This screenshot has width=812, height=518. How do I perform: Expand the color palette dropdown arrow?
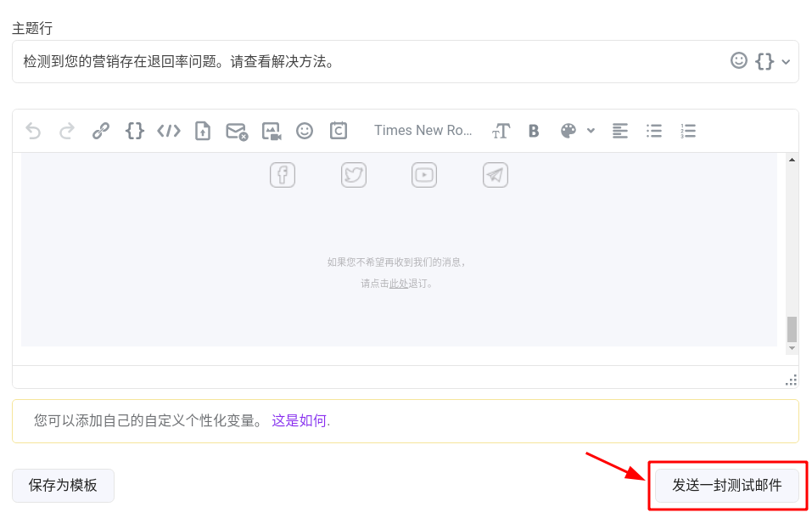pyautogui.click(x=591, y=131)
